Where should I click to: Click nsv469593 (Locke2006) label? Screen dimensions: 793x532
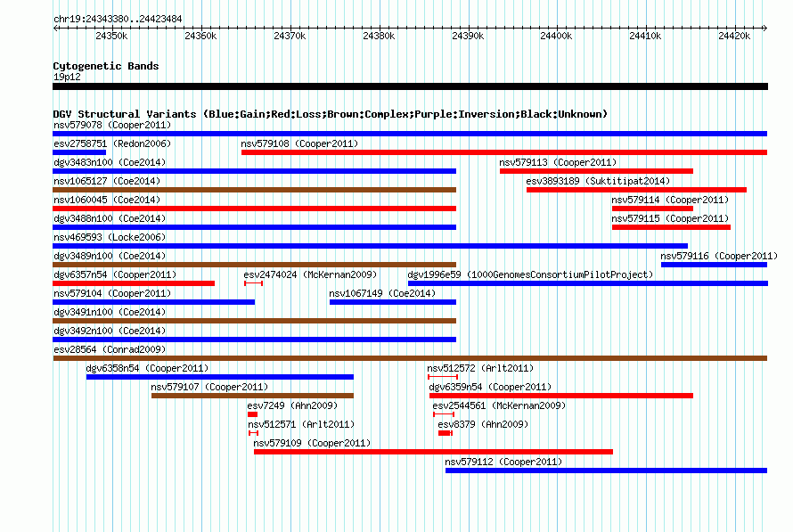(x=110, y=237)
